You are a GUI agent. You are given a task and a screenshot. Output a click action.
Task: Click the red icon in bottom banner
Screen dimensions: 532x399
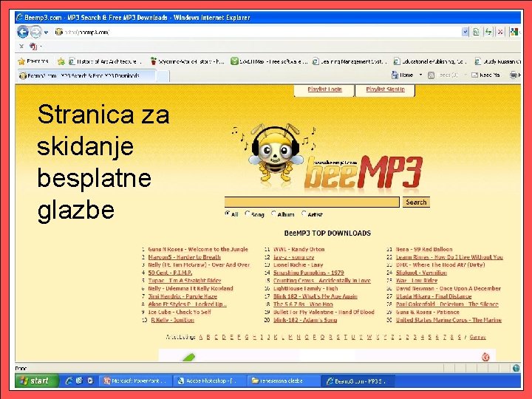coord(485,357)
